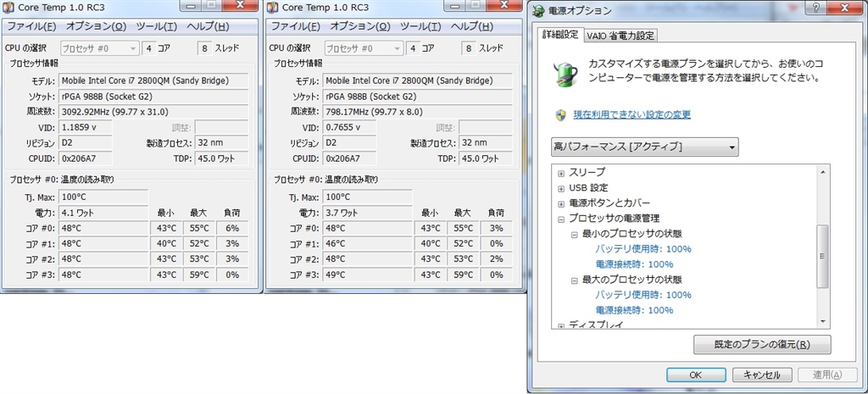Click コア #3 最大 59°C cell in left window
Viewport: 868px width, 394px height.
click(198, 275)
